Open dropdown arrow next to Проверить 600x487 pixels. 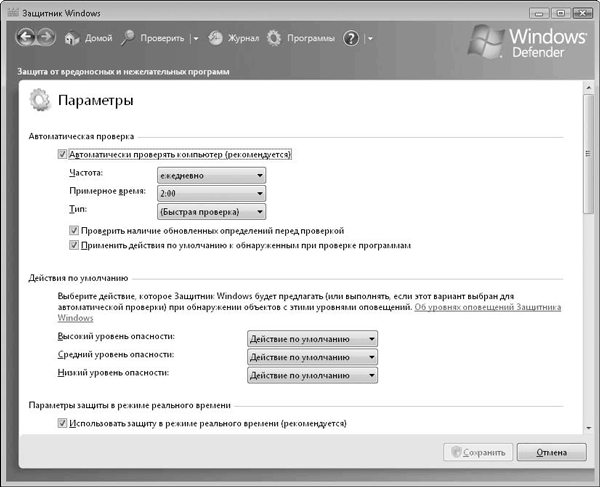click(x=196, y=39)
